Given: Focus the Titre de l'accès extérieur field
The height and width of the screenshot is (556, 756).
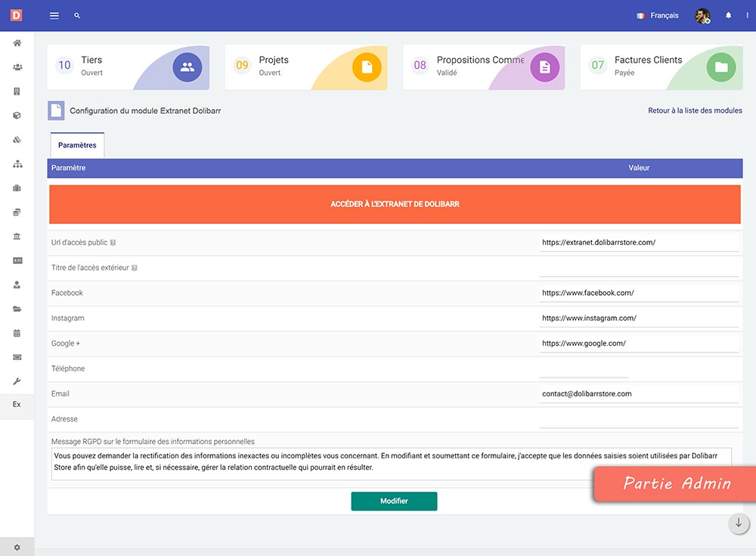Looking at the screenshot, I should (x=639, y=268).
